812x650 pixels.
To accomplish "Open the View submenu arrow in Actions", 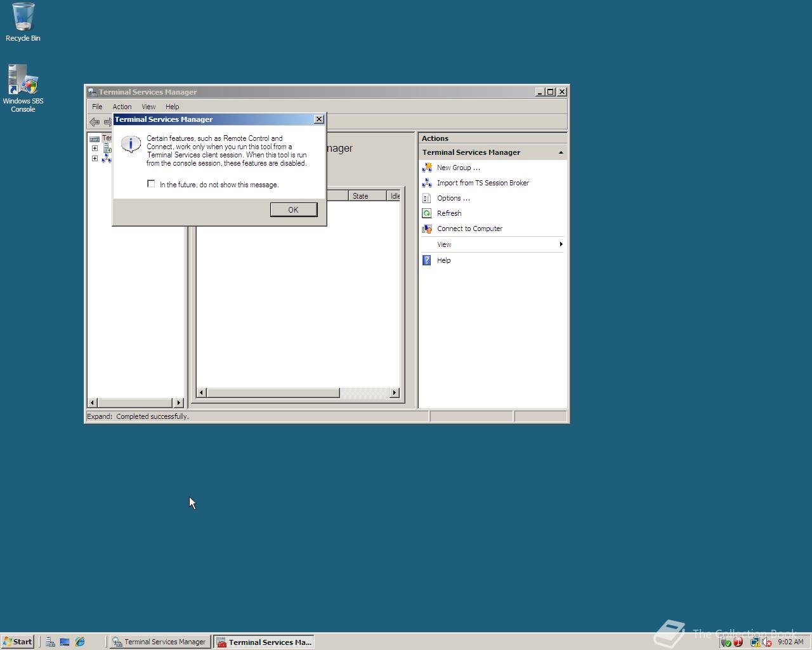I will pos(561,244).
